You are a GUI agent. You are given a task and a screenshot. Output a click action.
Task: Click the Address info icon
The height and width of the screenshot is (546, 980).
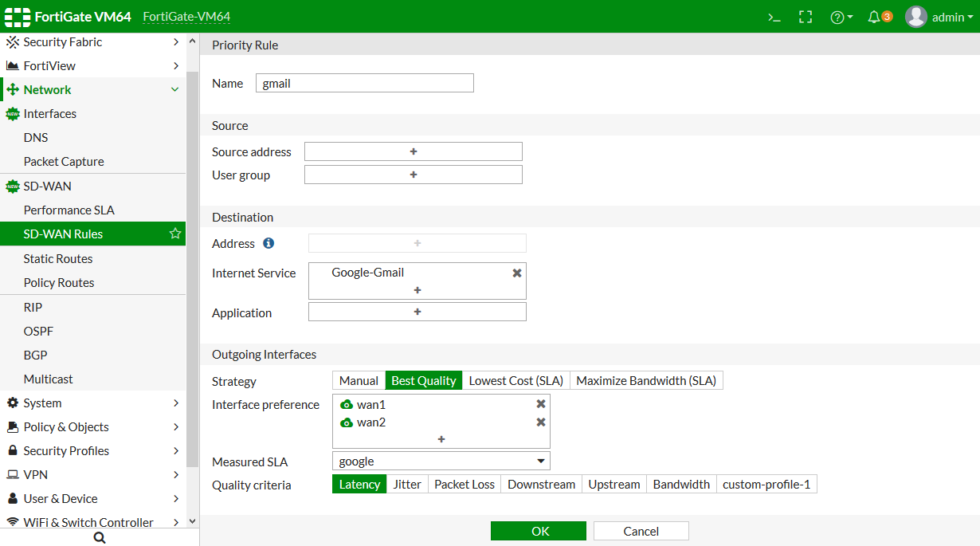(x=269, y=243)
